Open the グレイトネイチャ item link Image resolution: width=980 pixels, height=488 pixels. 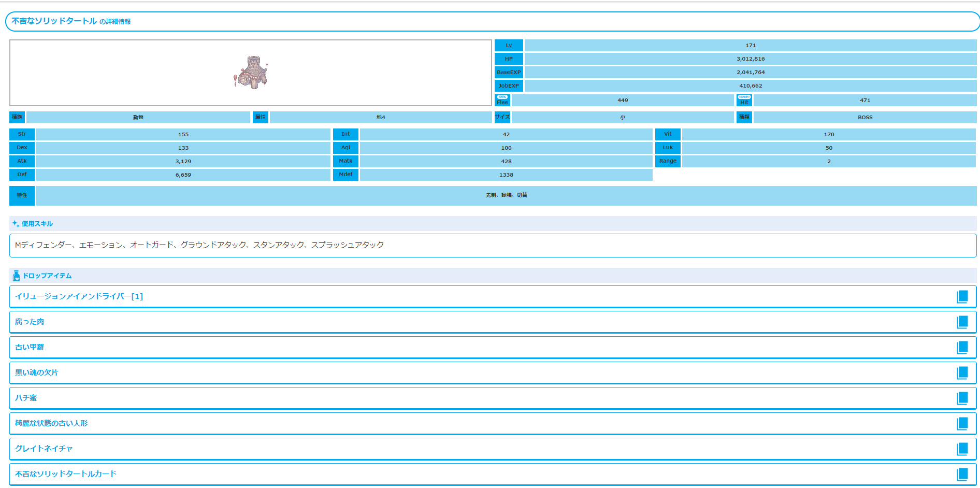44,449
